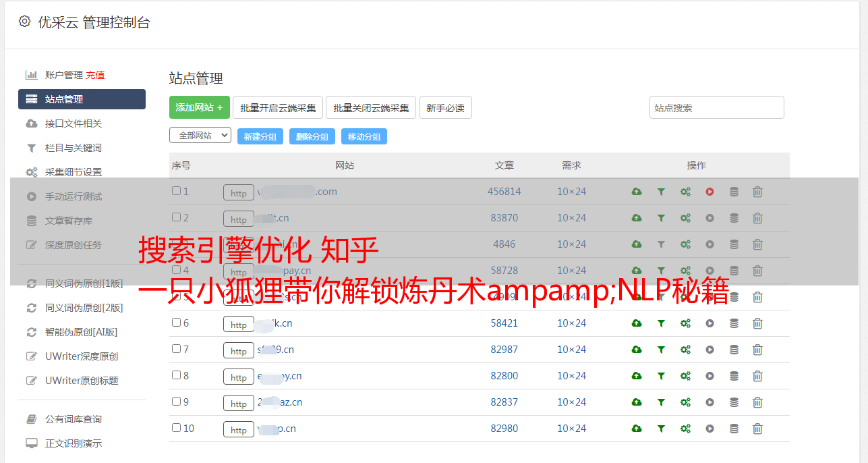The image size is (868, 463).
Task: Click the red 充值 link
Action: 95,75
